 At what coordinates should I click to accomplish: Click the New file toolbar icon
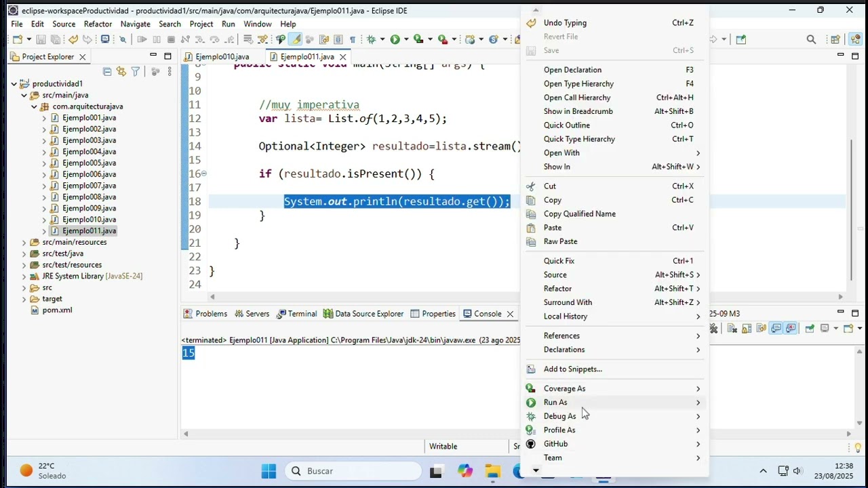tap(18, 39)
